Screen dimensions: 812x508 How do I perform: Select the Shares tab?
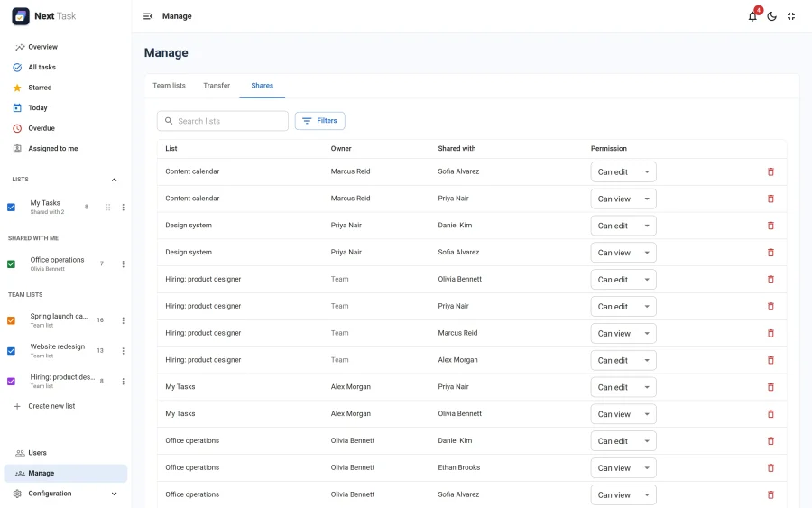[x=262, y=86]
